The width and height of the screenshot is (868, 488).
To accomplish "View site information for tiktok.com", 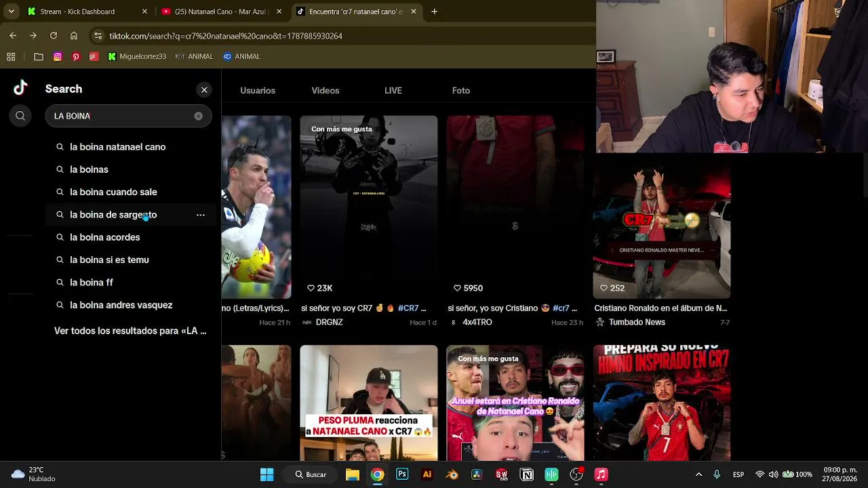I will (98, 36).
